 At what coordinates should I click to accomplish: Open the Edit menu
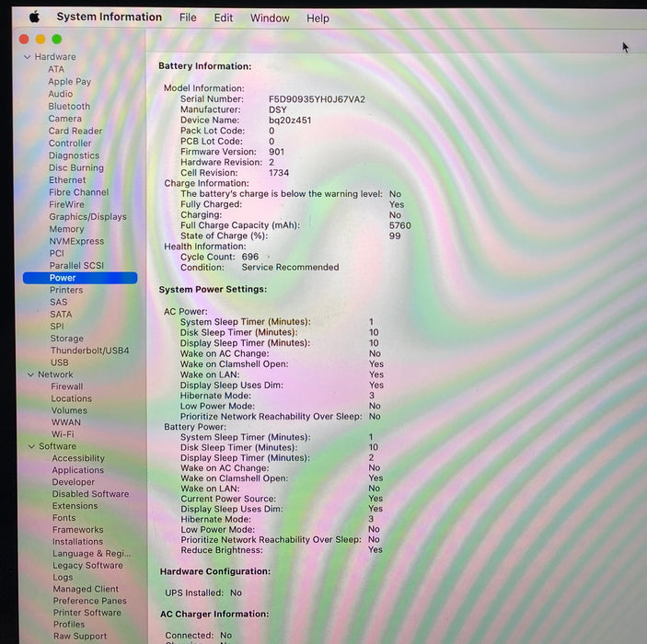[x=224, y=18]
